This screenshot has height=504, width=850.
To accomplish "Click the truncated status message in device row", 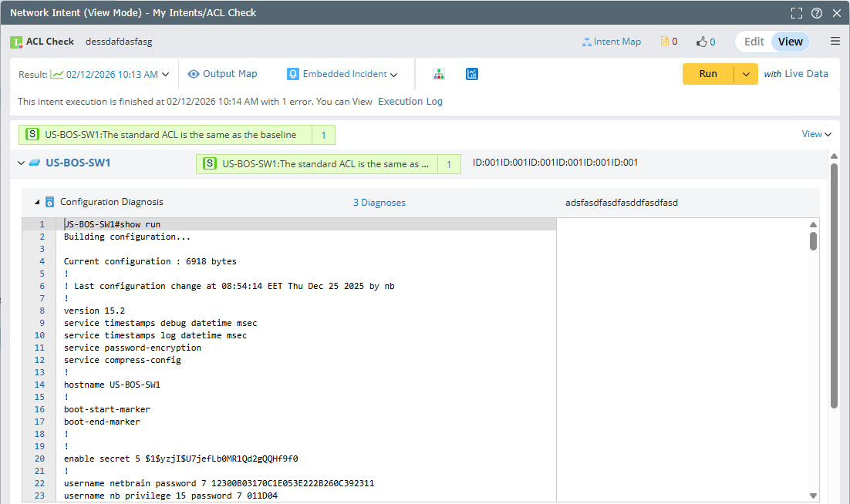I will point(325,164).
